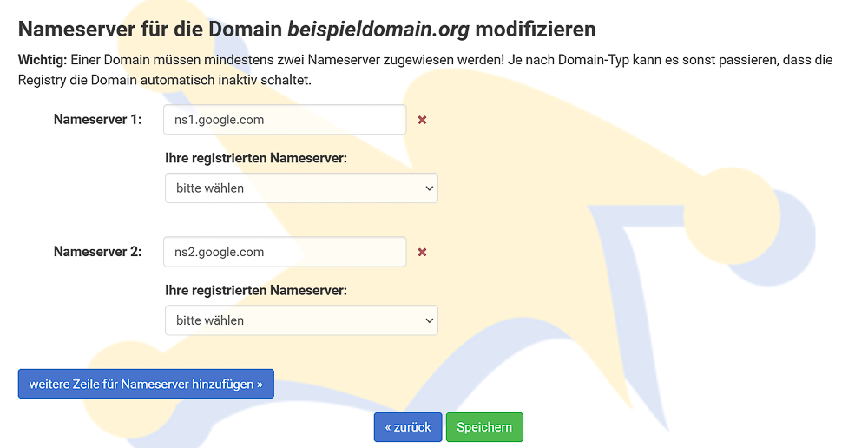Viewport: 868px width, 448px height.
Task: Focus the ns2.google.com input field
Action: 285,252
